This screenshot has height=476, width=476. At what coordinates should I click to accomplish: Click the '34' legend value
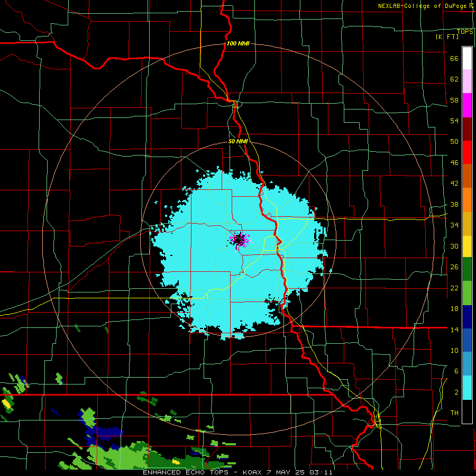coord(454,225)
